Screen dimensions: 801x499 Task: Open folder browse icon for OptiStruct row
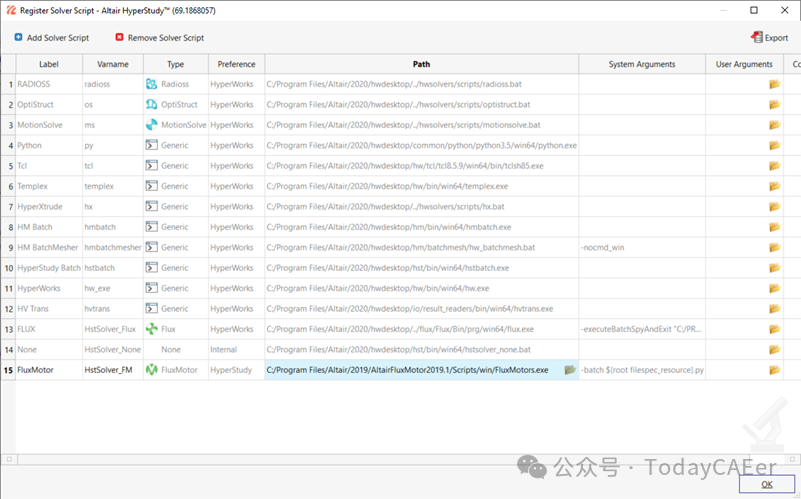click(774, 105)
